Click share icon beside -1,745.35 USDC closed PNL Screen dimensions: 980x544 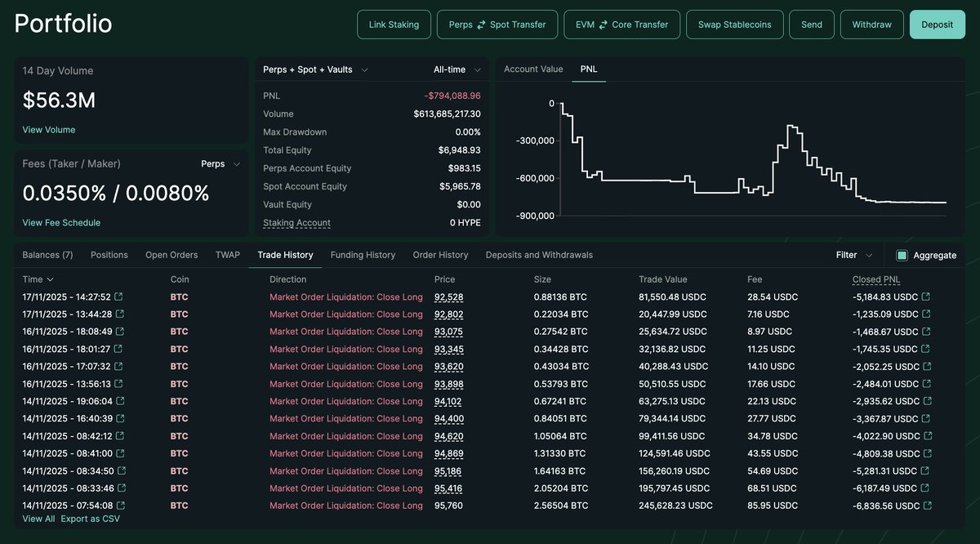926,349
